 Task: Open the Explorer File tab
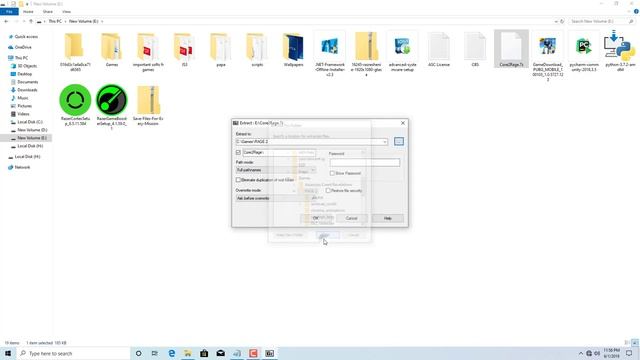tap(9, 12)
